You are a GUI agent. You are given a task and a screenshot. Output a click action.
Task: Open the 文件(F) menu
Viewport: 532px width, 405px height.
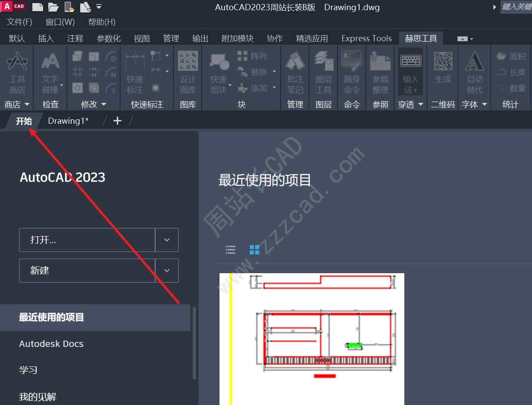click(20, 22)
